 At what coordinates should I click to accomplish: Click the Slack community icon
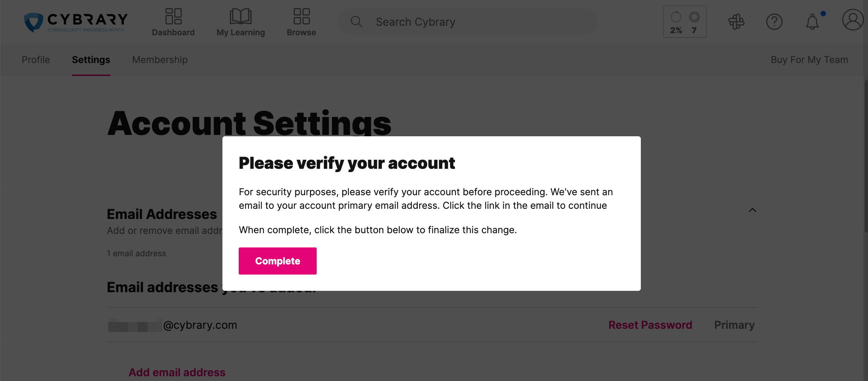(736, 22)
